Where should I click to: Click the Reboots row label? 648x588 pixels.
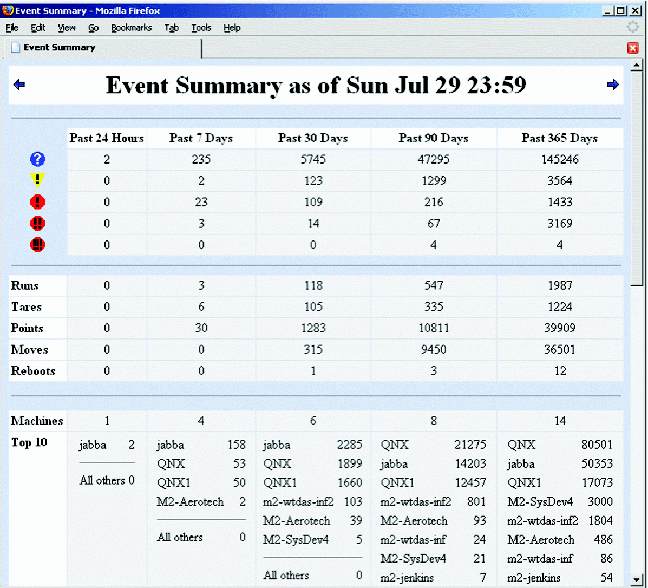(x=33, y=371)
